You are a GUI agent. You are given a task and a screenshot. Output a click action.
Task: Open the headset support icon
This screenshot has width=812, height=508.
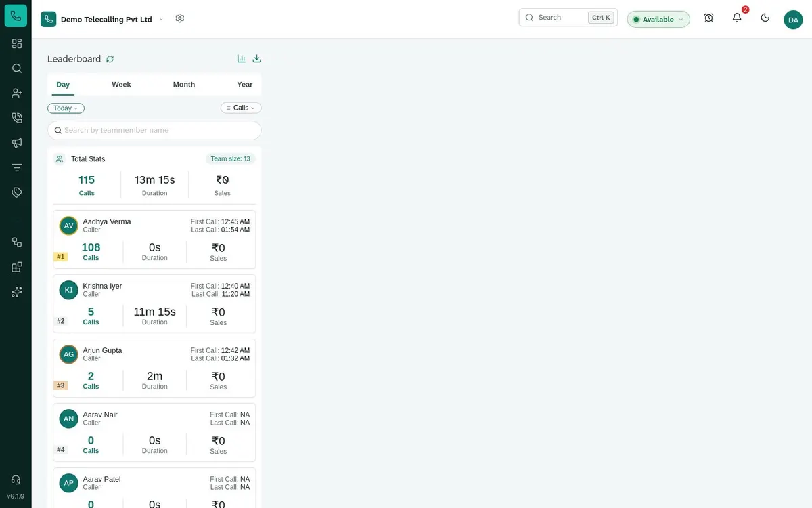coord(16,480)
